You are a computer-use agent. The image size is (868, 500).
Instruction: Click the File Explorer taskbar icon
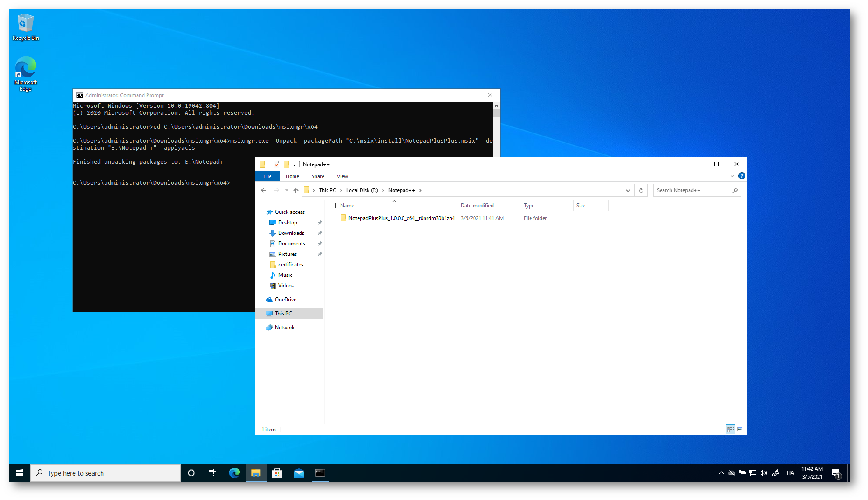point(256,473)
